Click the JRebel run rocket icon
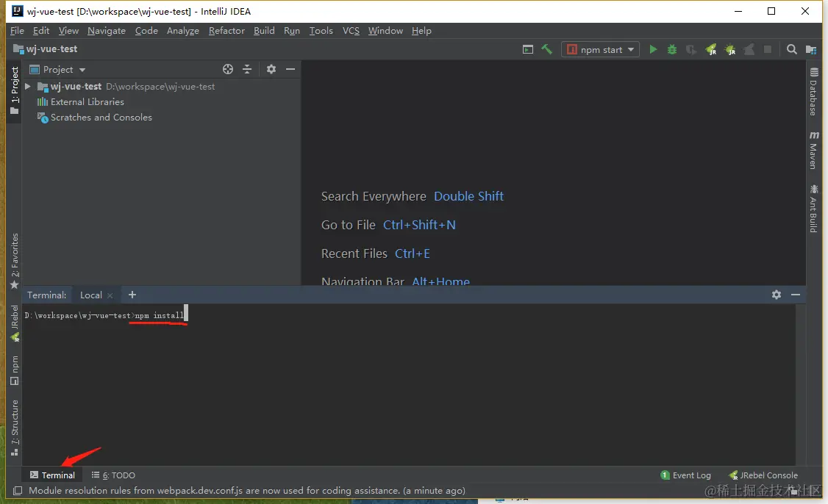828x504 pixels. point(711,49)
